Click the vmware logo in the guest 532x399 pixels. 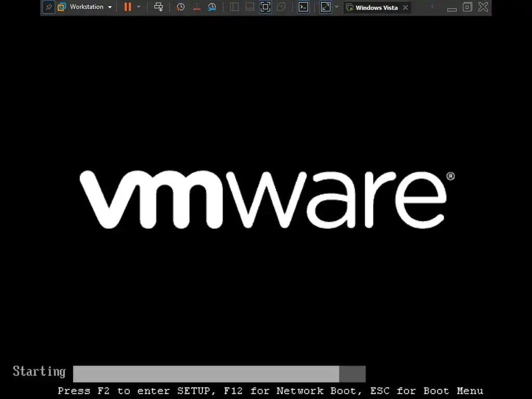pos(267,199)
